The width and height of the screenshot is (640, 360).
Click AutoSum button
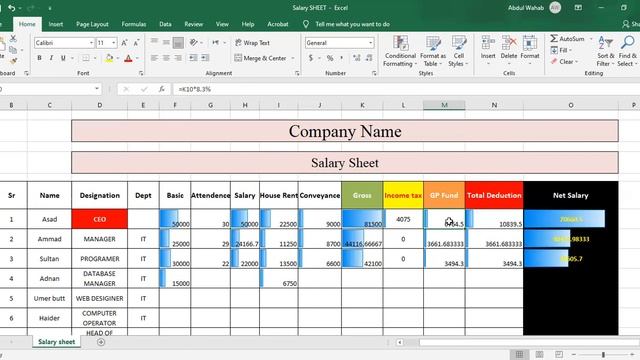(567, 39)
